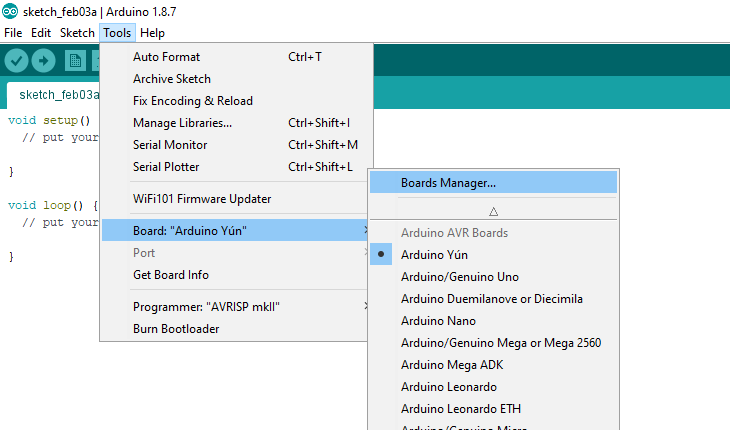Expand the Board "Arduino Yún" submenu

(x=235, y=230)
